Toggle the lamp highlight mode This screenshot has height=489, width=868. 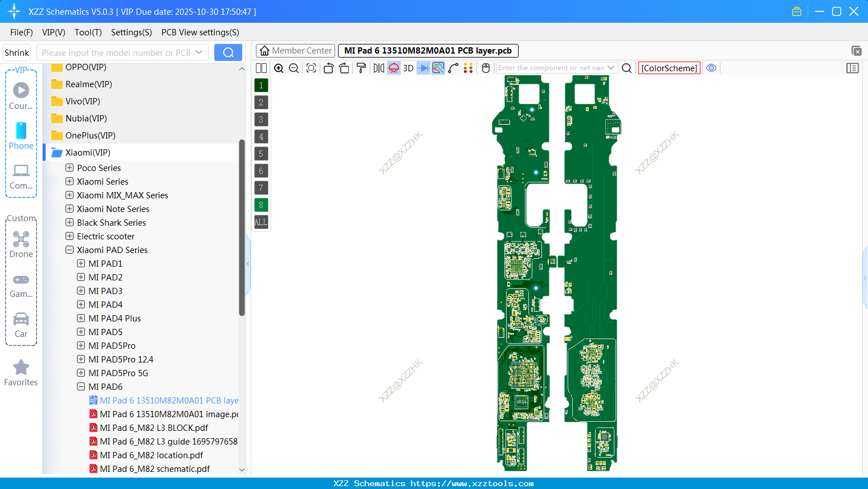click(x=393, y=68)
